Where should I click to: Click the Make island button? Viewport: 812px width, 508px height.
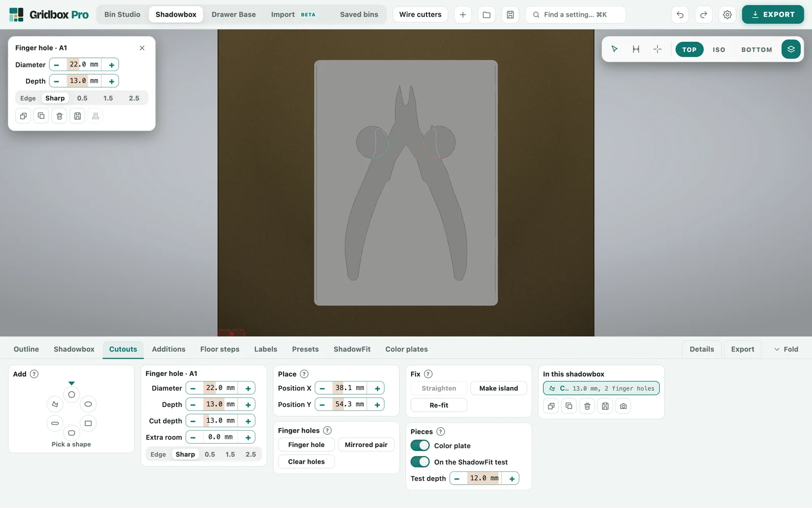point(498,388)
